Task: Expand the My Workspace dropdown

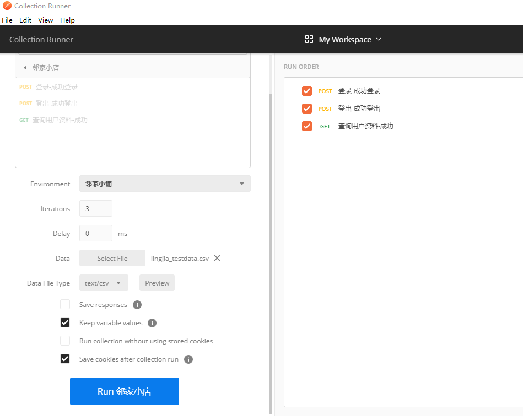Action: pyautogui.click(x=379, y=39)
